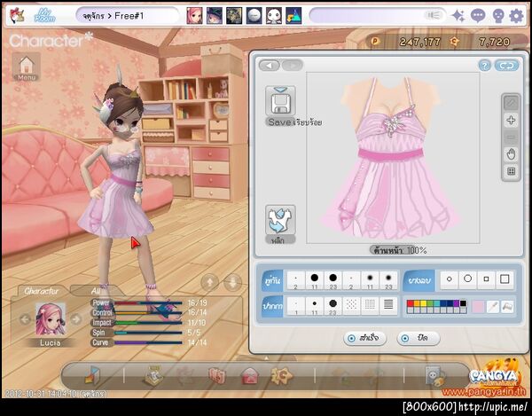The width and height of the screenshot is (532, 416).
Task: Open the pink locker icon in the bottom bar
Action: (217, 376)
